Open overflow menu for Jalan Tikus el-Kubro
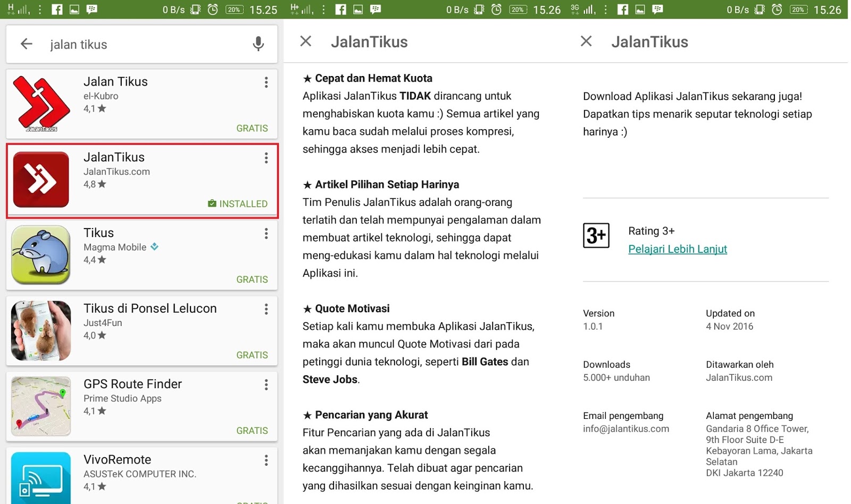The width and height of the screenshot is (851, 504). [x=266, y=82]
